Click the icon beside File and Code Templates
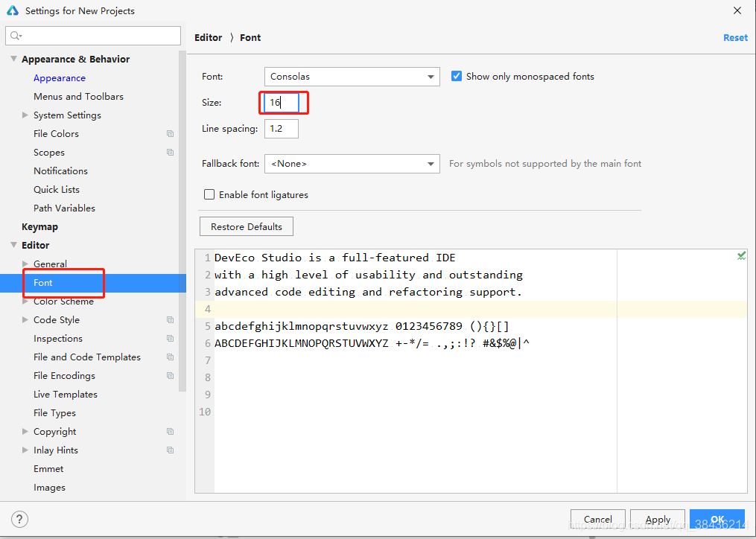 (171, 357)
